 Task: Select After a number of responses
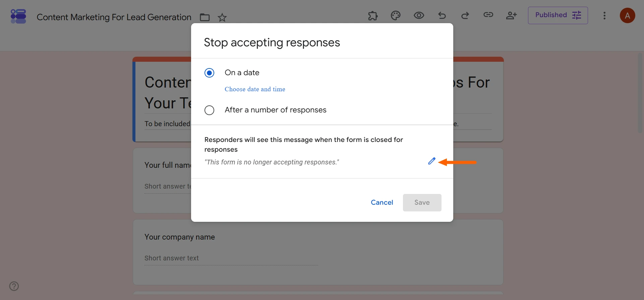(x=210, y=110)
